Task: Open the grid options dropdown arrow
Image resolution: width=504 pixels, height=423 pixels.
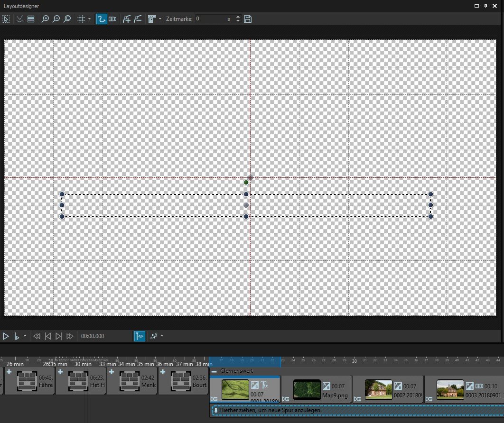Action: coord(90,19)
